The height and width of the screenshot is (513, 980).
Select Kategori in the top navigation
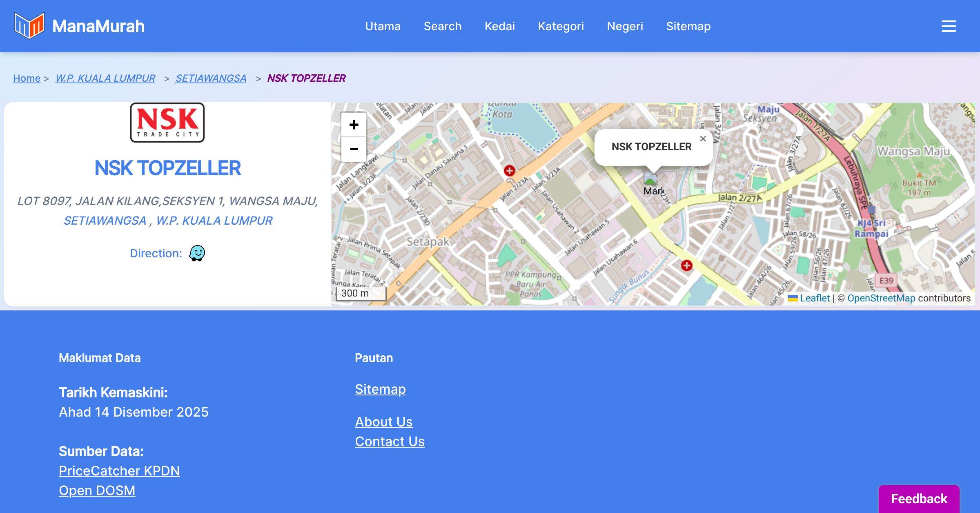(561, 26)
